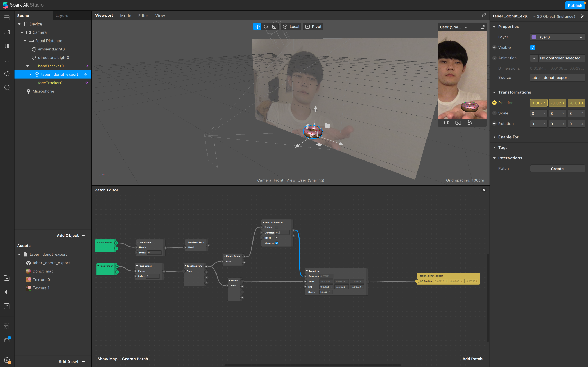Screen dimensions: 588x367
Task: Toggle Mirrored checkbox in Loop Animation patch
Action: pyautogui.click(x=277, y=243)
